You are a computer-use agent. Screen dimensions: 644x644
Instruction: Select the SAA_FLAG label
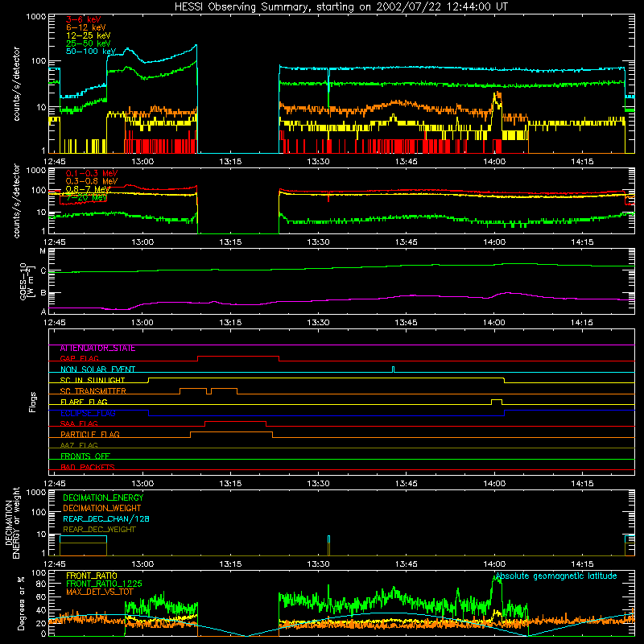click(x=79, y=423)
